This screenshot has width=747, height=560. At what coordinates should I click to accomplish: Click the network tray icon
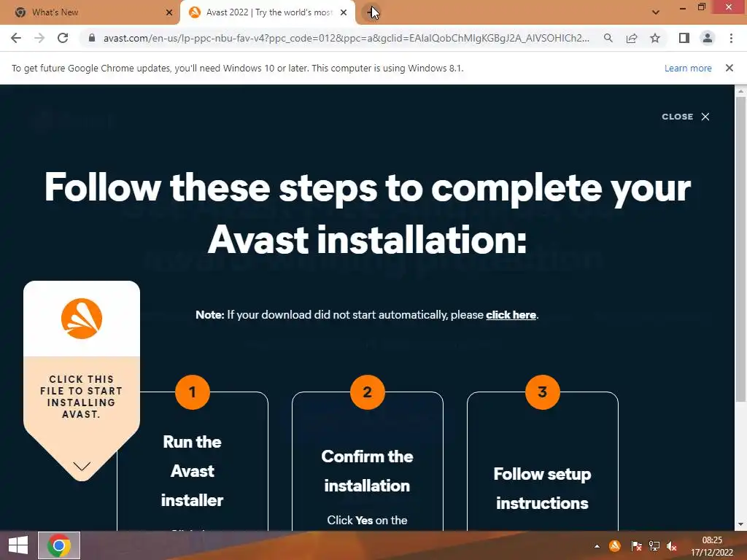[654, 546]
